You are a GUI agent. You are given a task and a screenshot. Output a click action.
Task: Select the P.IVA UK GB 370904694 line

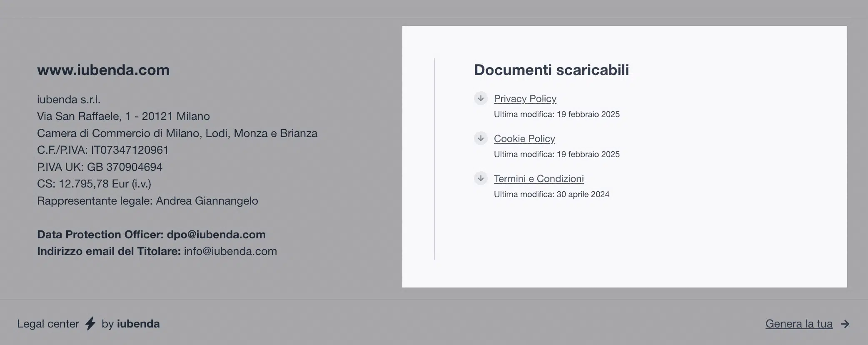pyautogui.click(x=100, y=167)
